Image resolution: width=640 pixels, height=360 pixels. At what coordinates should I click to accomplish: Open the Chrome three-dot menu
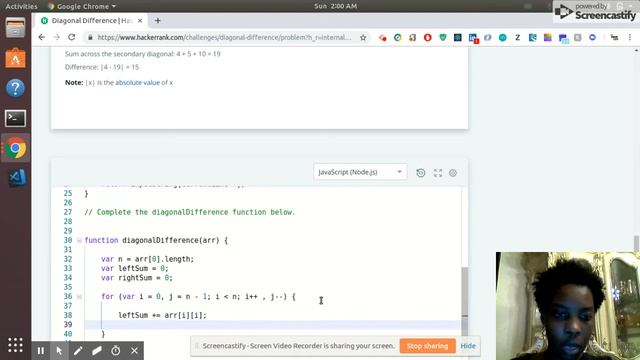[x=630, y=37]
